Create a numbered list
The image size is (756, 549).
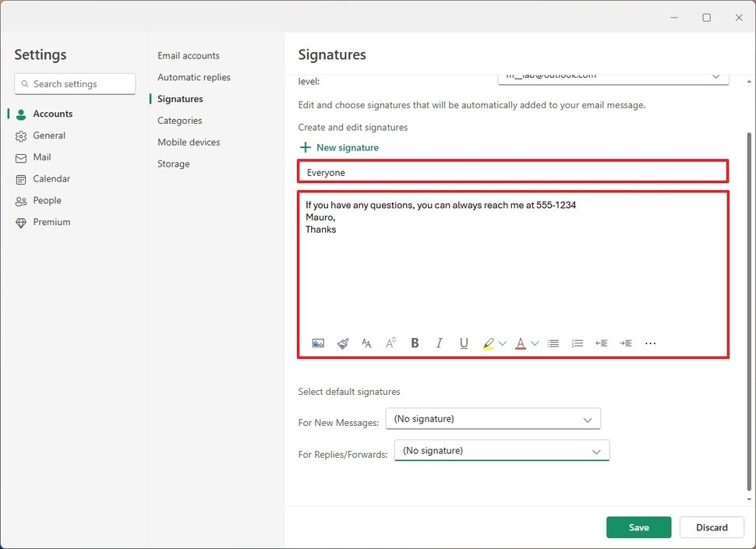[578, 343]
